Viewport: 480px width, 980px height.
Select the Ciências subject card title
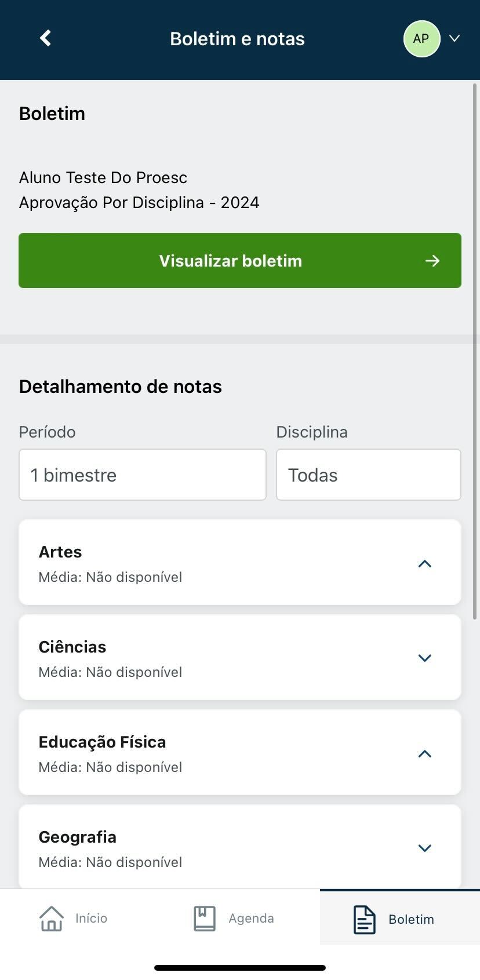(72, 647)
